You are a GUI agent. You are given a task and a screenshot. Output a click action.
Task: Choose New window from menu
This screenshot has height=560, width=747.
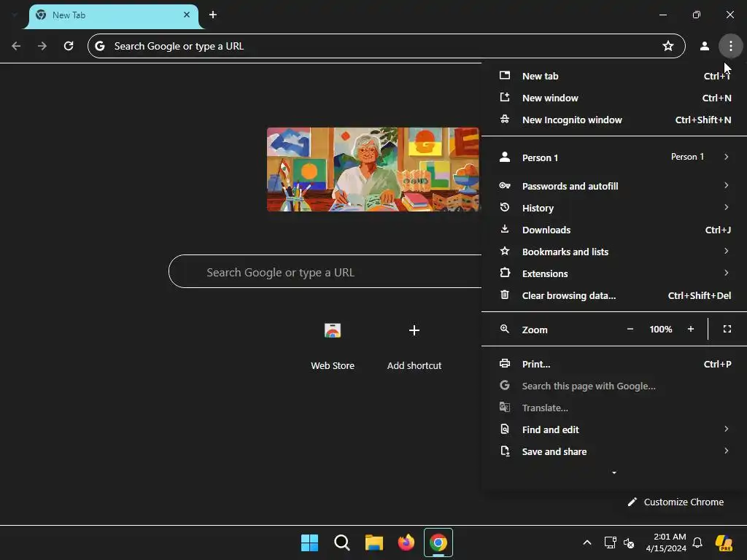[x=614, y=98]
